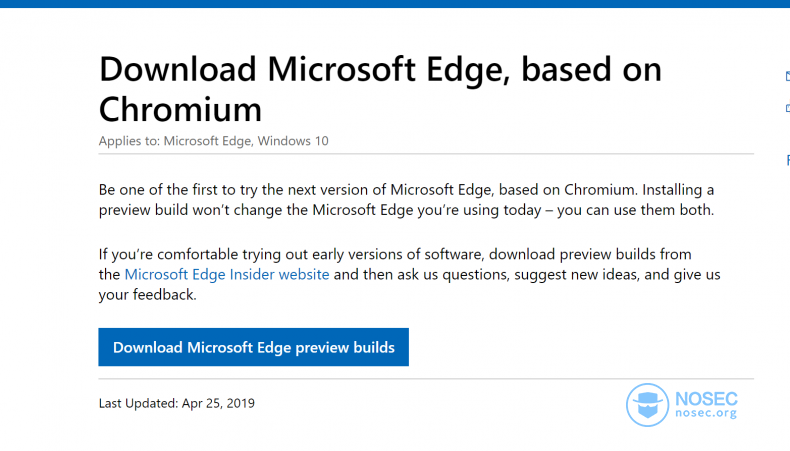Click the date Apr 25, 2019
The image size is (790, 451).
pyautogui.click(x=218, y=403)
